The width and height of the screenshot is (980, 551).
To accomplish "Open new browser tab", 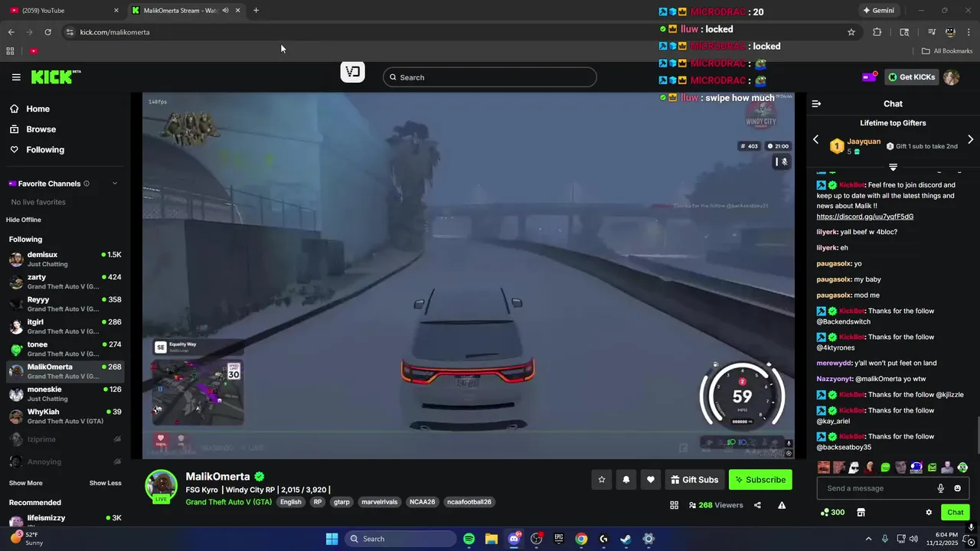I will (256, 11).
